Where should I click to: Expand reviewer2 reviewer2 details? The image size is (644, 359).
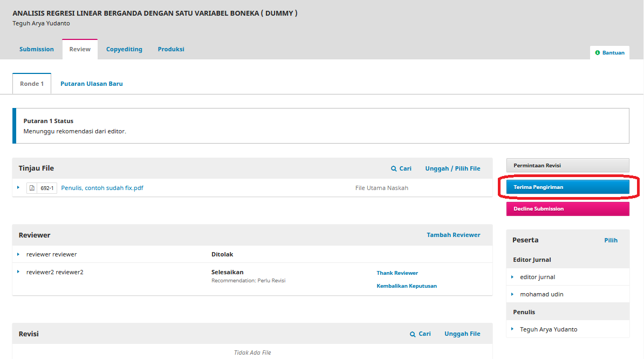coord(18,272)
